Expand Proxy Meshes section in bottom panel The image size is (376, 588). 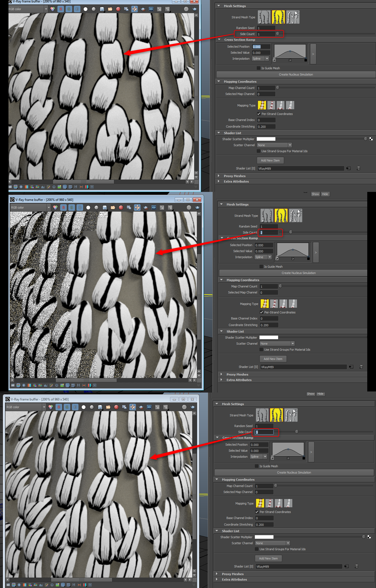click(x=217, y=574)
